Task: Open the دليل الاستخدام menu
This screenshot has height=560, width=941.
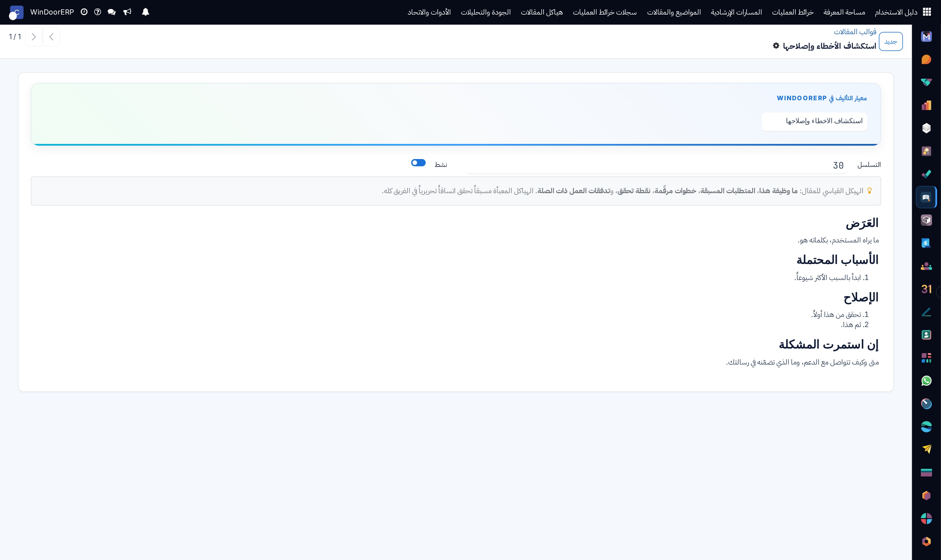Action: [x=896, y=12]
